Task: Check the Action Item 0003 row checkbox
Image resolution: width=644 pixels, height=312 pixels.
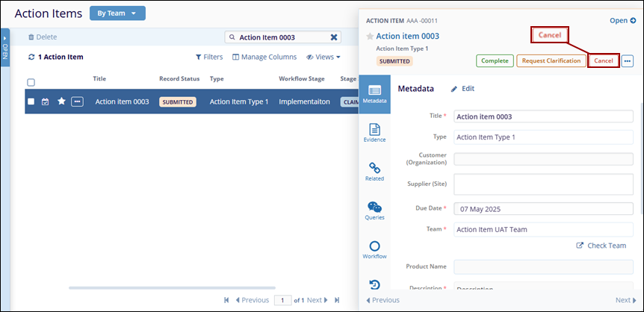Action: tap(31, 102)
